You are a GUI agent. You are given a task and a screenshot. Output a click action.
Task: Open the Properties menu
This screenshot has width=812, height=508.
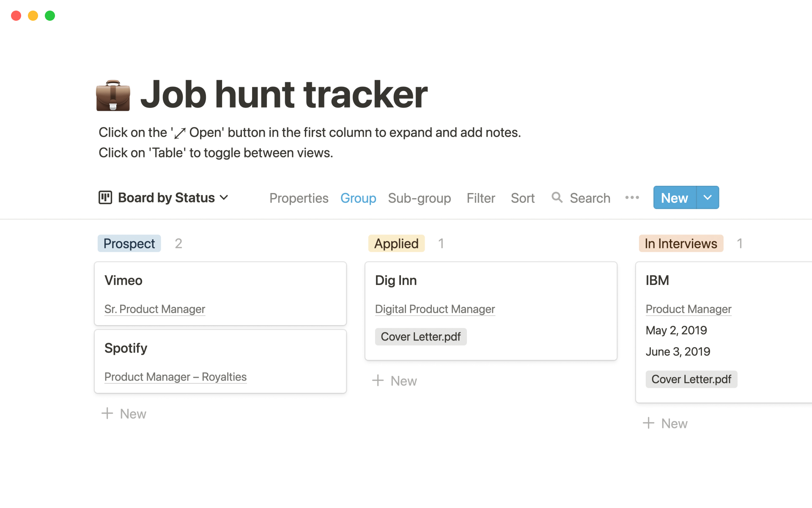click(299, 198)
